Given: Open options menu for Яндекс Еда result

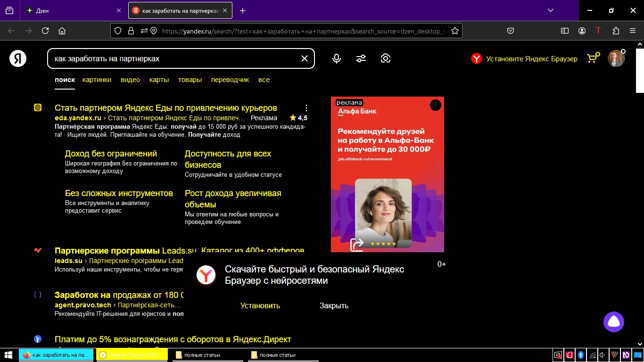Looking at the screenshot, I should click(x=306, y=108).
